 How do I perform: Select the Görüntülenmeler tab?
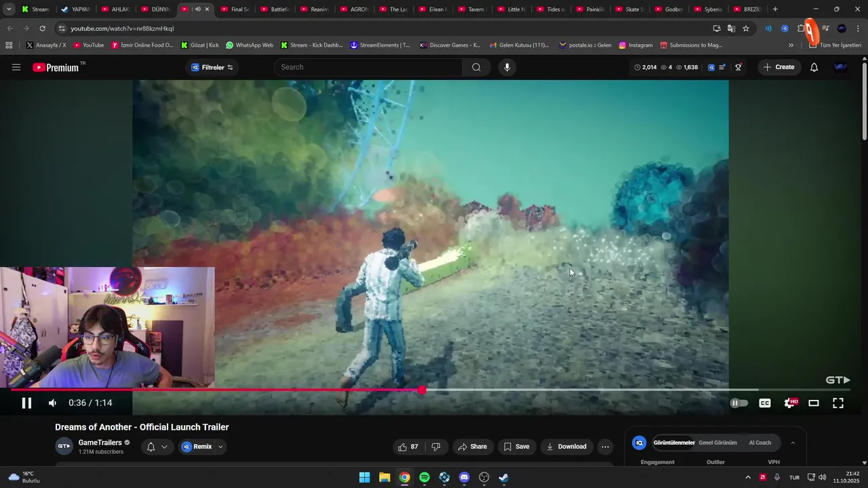(x=674, y=443)
